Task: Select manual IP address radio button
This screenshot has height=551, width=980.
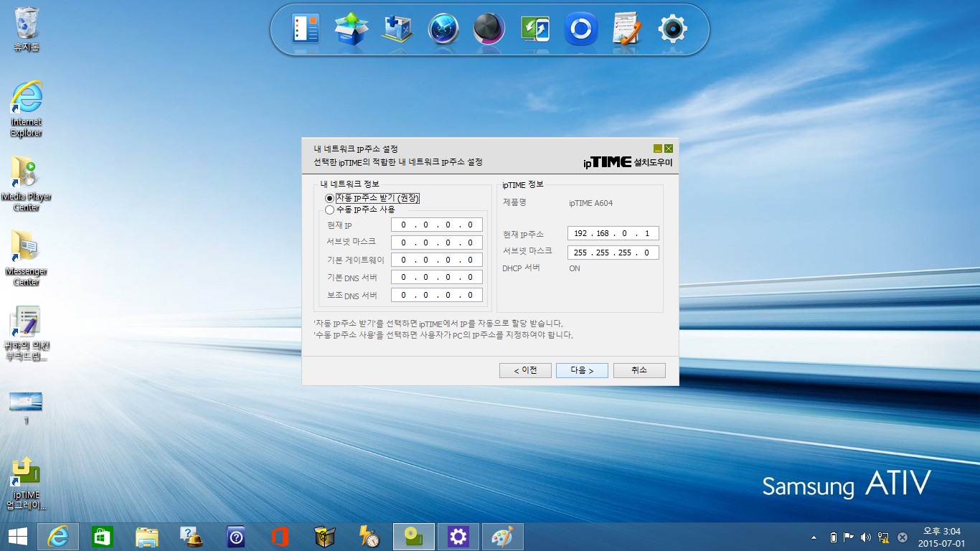Action: 329,210
